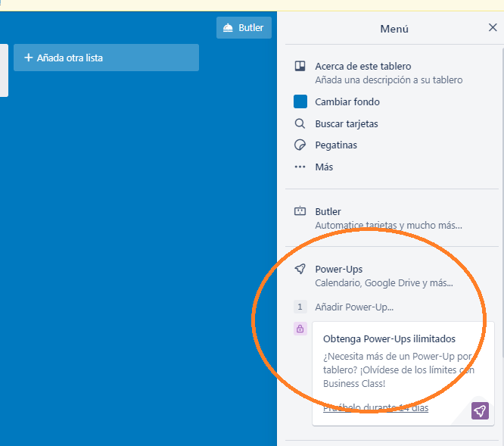The width and height of the screenshot is (504, 446).
Task: Open Butler entry in the Menú panel
Action: [x=328, y=211]
